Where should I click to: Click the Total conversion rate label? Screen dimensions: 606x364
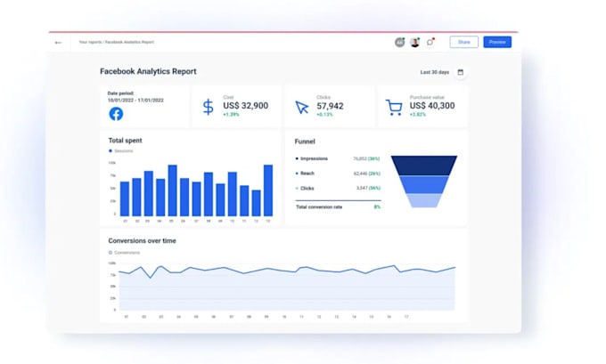pyautogui.click(x=319, y=207)
